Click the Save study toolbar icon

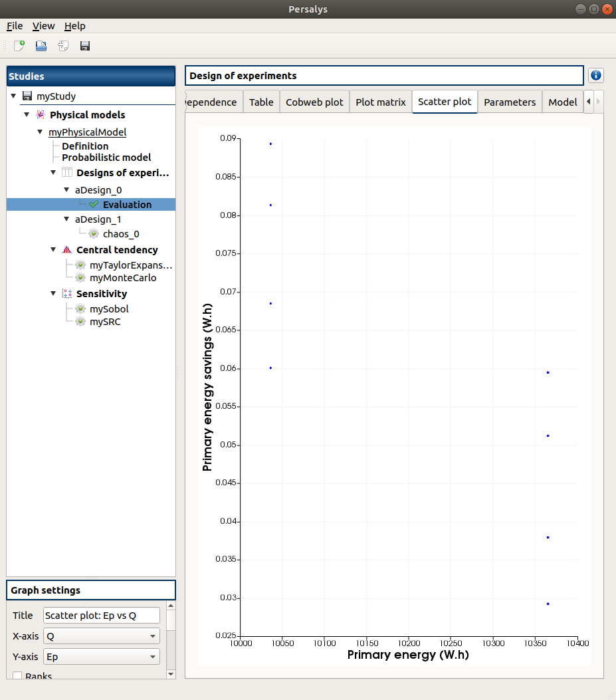click(85, 46)
